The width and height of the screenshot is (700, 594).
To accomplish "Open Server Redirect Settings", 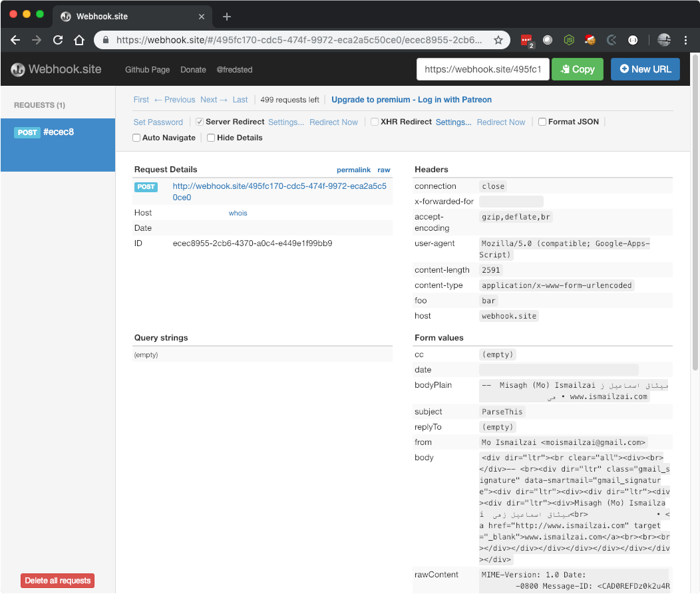I will (286, 122).
